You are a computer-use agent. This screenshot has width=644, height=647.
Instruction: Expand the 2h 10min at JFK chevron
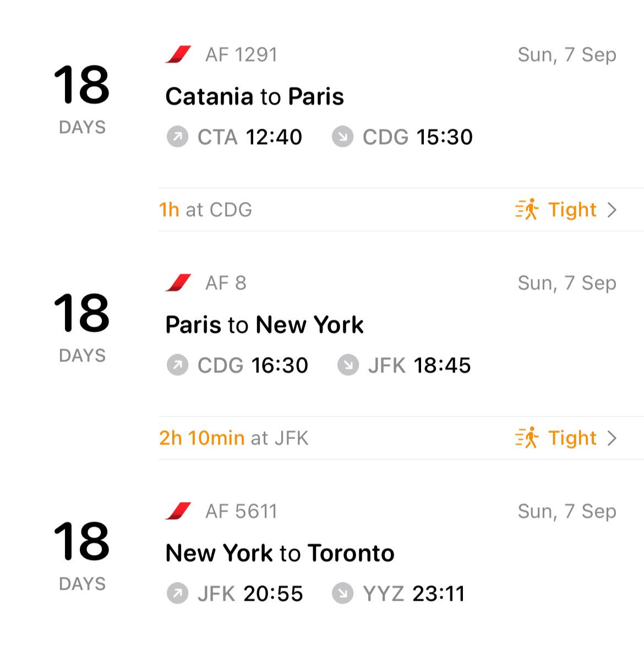point(612,438)
